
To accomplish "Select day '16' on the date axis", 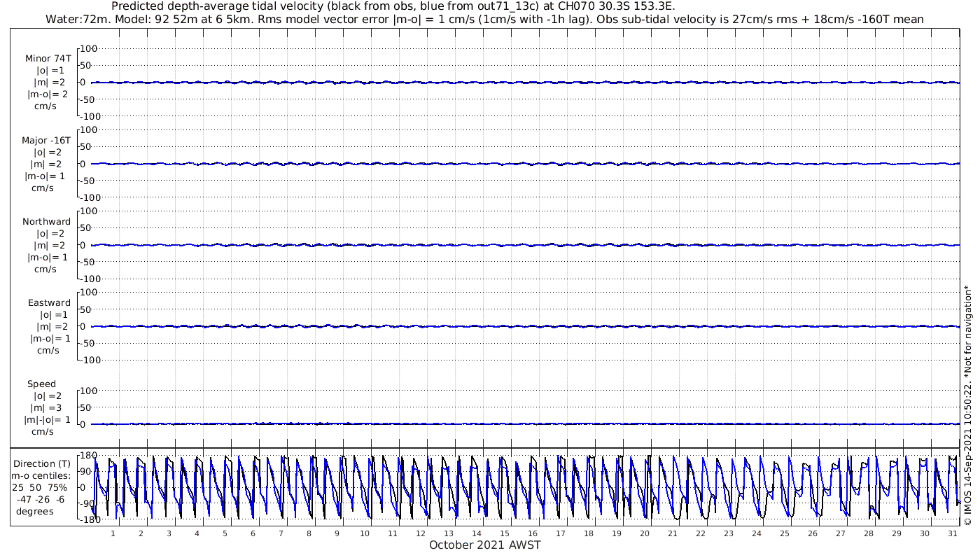I will pos(533,533).
